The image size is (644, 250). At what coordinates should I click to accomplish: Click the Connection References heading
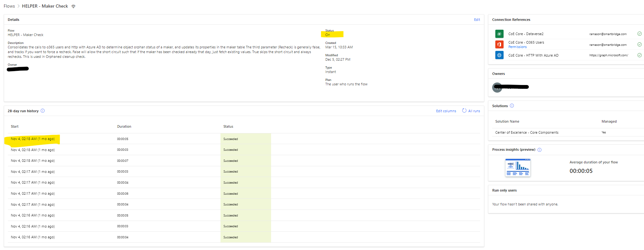(x=511, y=20)
